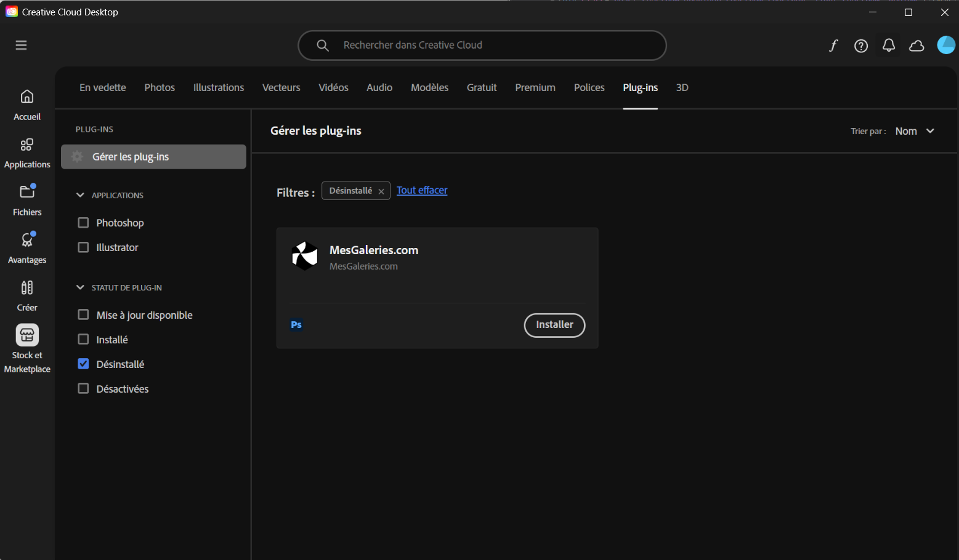Viewport: 959px width, 560px height.
Task: Enable Mise à jour disponible filter
Action: (x=83, y=314)
